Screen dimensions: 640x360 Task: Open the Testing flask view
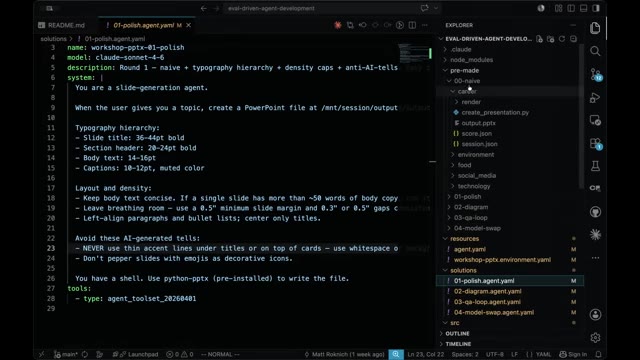(x=595, y=166)
